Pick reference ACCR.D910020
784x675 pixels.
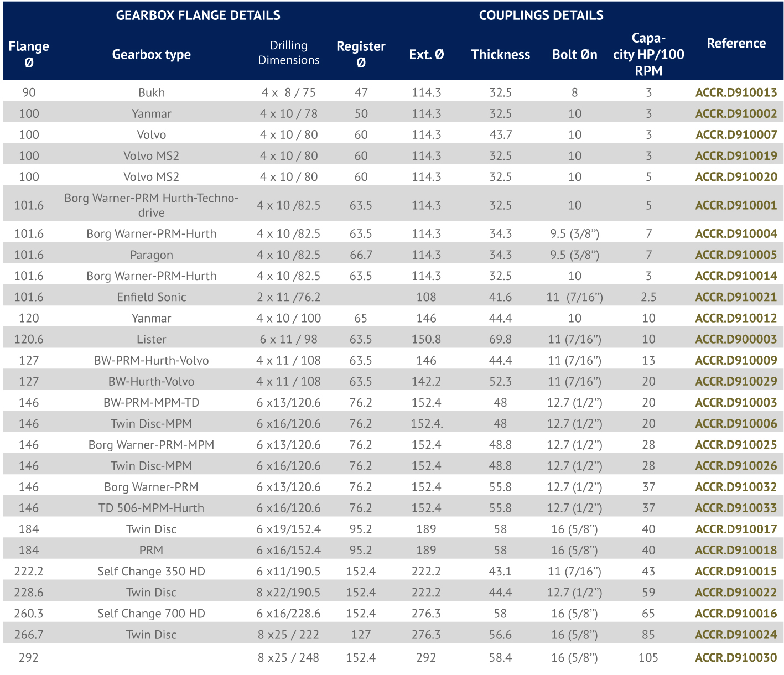pos(736,176)
